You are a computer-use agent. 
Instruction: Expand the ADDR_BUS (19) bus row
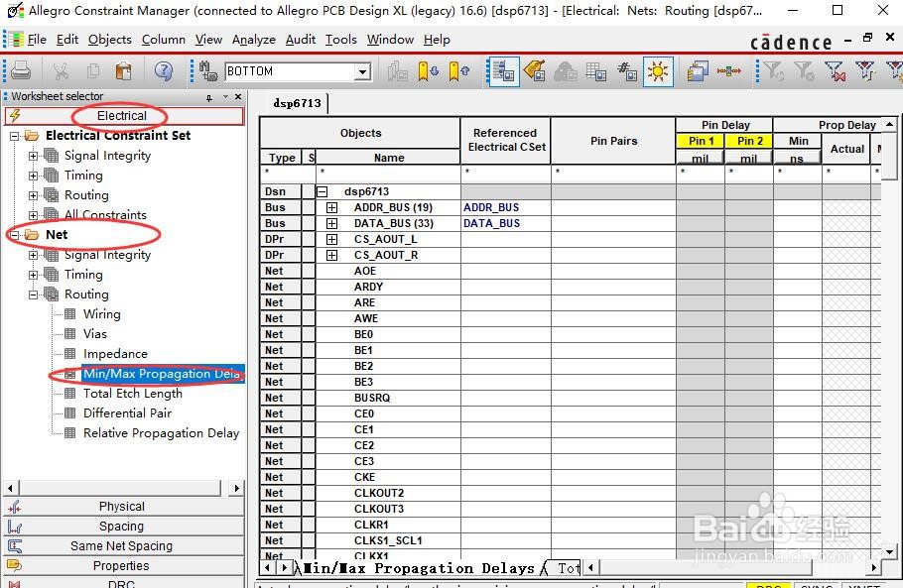point(331,207)
